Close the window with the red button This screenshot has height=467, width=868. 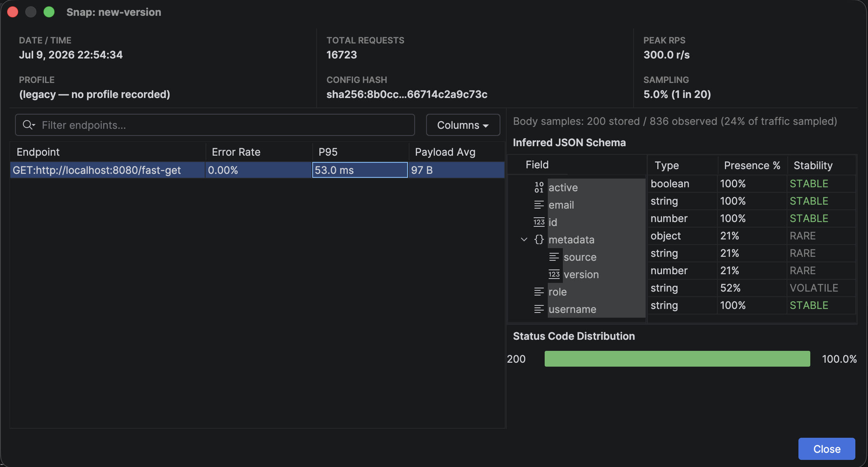13,12
